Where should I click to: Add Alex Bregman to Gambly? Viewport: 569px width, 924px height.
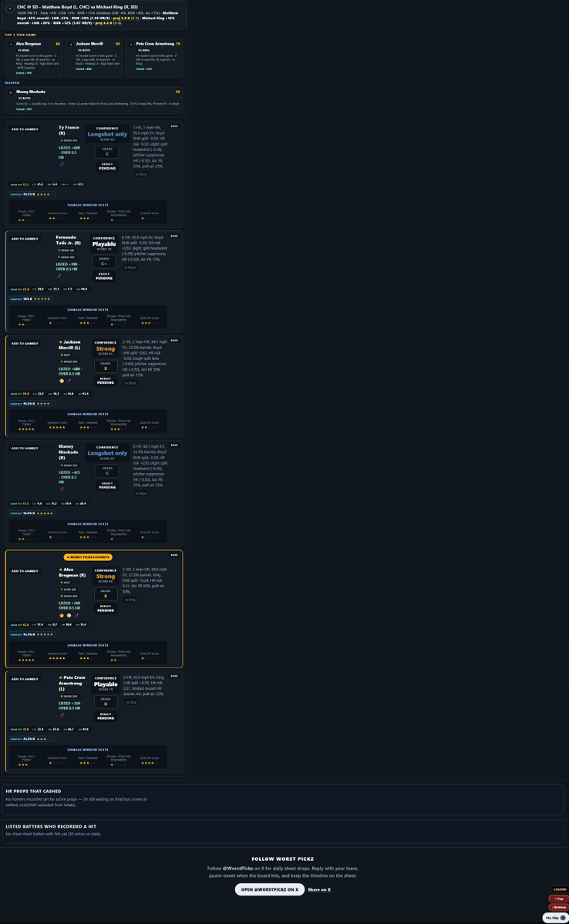(x=25, y=571)
